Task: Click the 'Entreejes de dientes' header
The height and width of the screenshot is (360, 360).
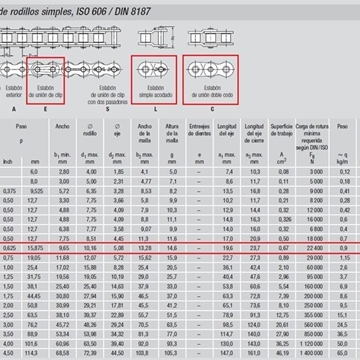Action: [x=200, y=130]
